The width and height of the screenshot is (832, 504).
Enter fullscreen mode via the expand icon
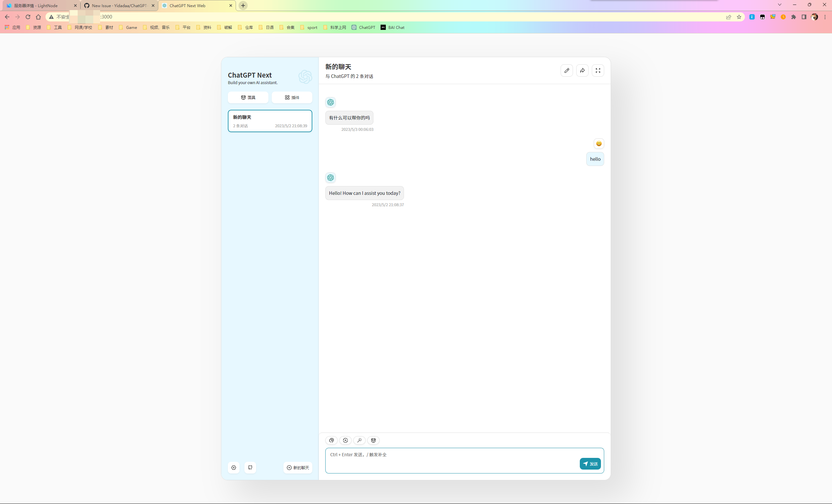pyautogui.click(x=598, y=70)
